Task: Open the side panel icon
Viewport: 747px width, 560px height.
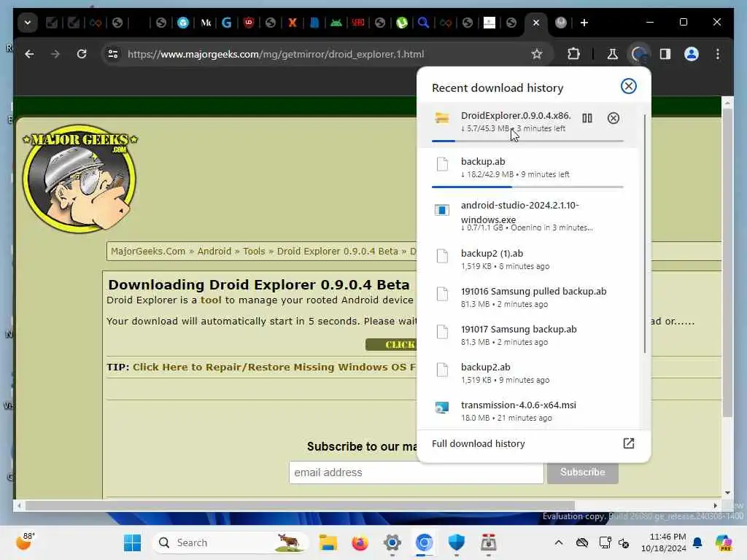Action: [x=665, y=54]
